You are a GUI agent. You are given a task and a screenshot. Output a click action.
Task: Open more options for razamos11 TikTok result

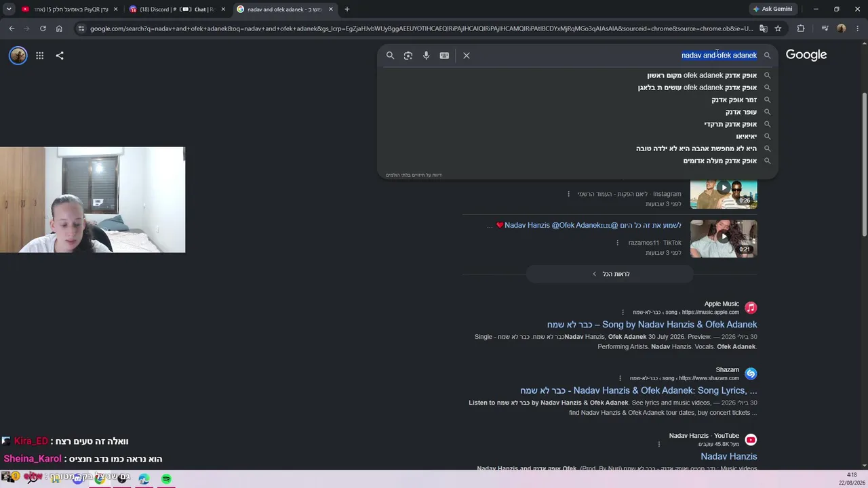click(618, 243)
